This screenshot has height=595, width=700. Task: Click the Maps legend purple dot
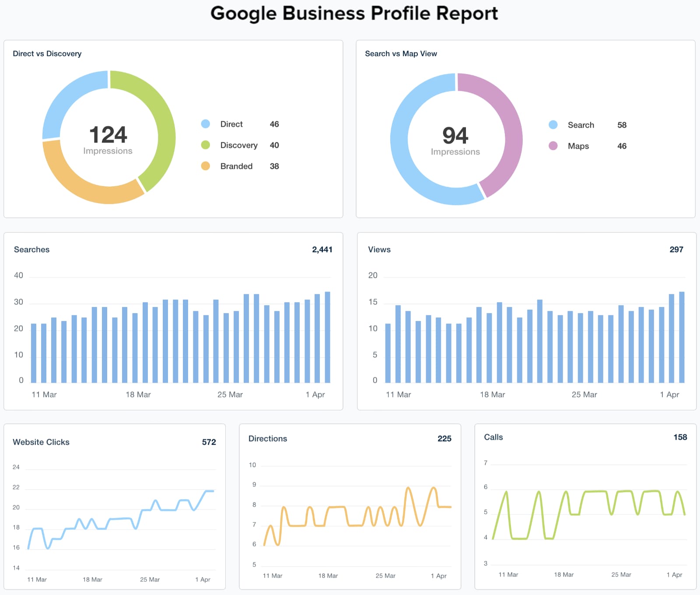(553, 146)
